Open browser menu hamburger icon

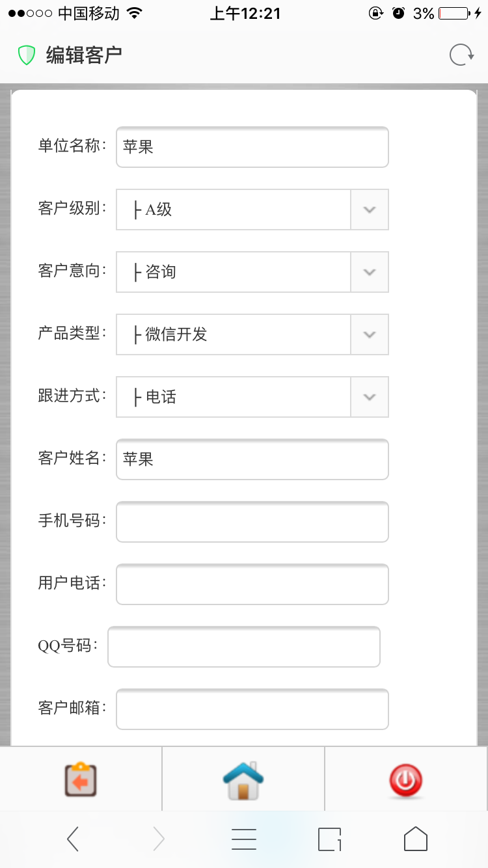pos(244,839)
